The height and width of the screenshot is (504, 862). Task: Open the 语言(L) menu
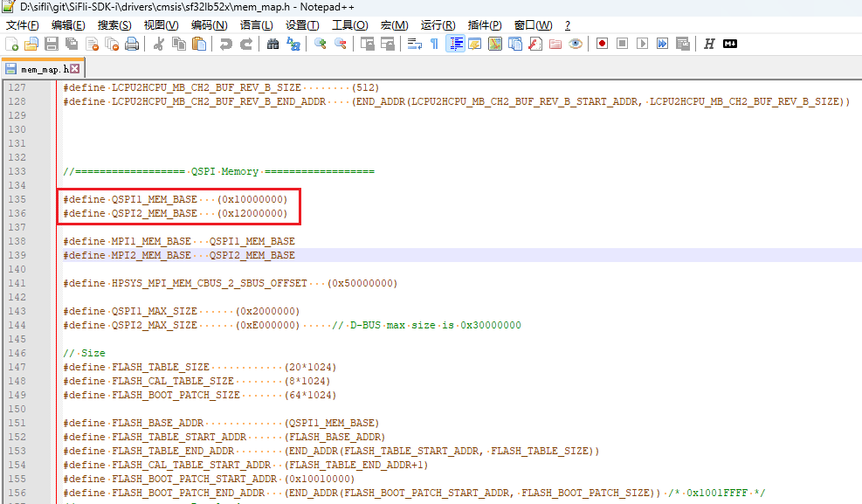tap(256, 25)
